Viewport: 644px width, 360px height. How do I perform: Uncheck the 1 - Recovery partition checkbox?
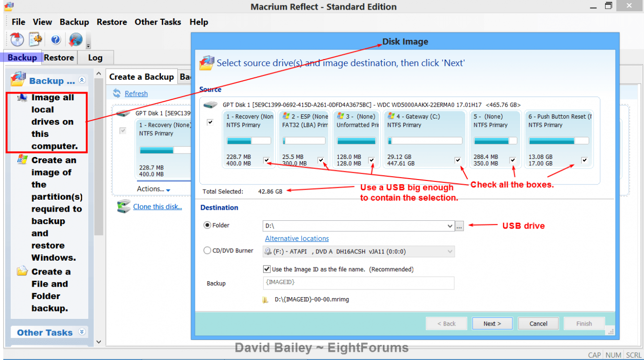267,160
